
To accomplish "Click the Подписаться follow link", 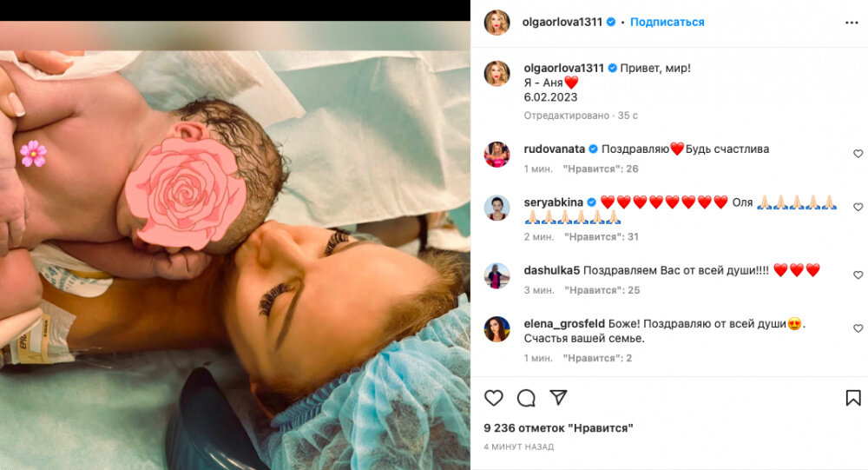I will click(x=667, y=23).
